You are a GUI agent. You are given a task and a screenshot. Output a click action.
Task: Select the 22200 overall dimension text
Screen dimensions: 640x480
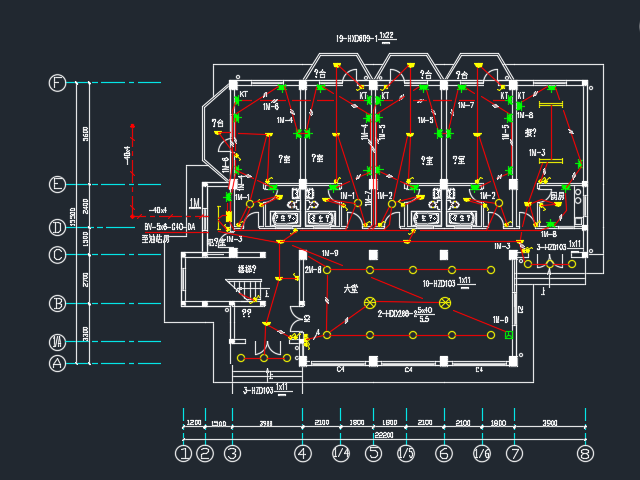tap(384, 435)
